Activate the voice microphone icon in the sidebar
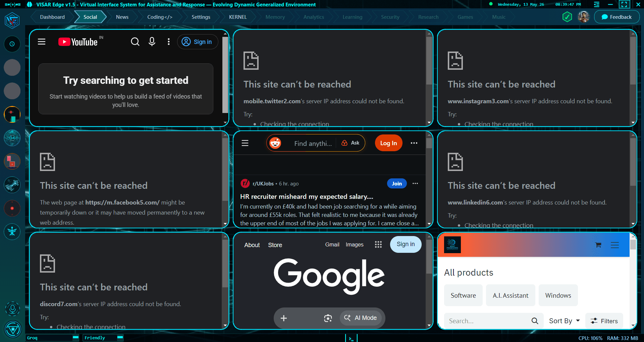This screenshot has width=644, height=342. pos(12,308)
